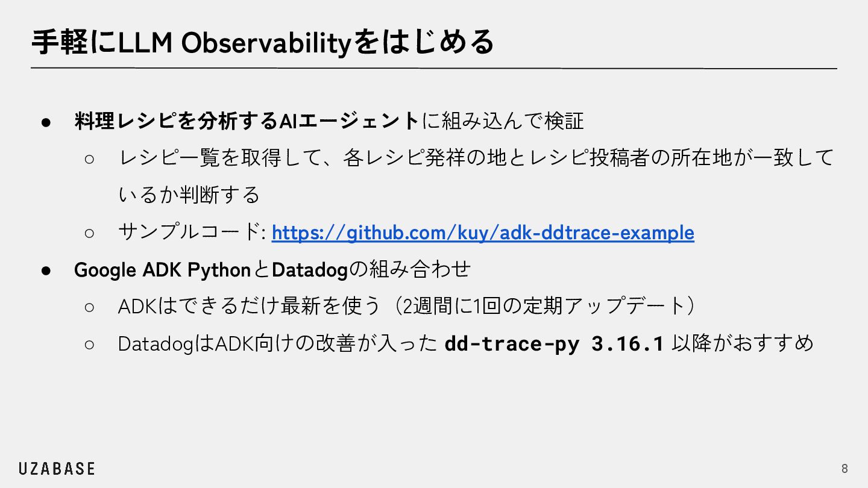The height and width of the screenshot is (488, 868).
Task: Click the UZABASE logo
Action: 57,469
